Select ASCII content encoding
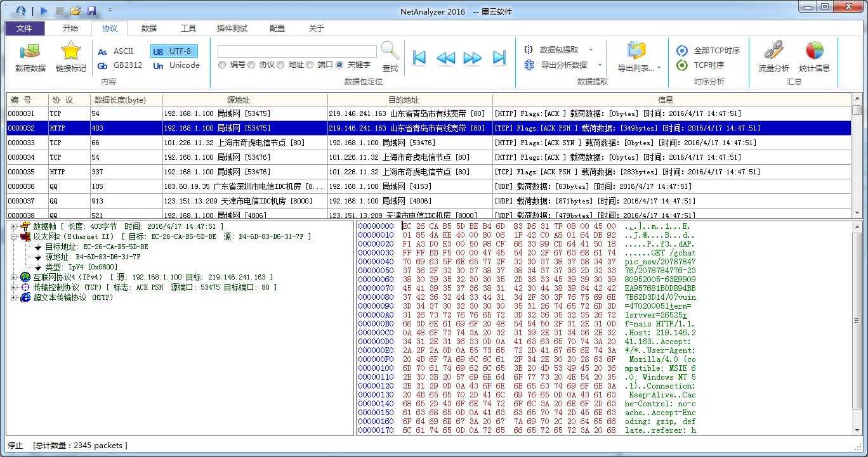Screen dimensions: 868x457 116,51
